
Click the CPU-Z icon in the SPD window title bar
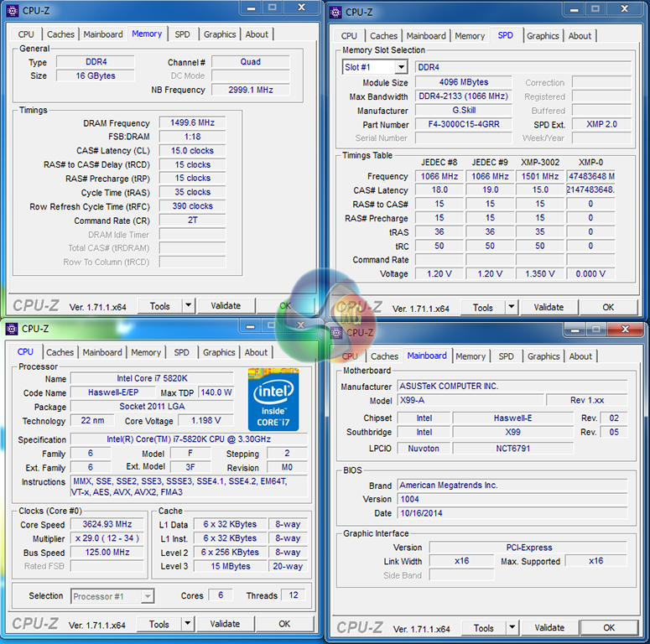[335, 12]
